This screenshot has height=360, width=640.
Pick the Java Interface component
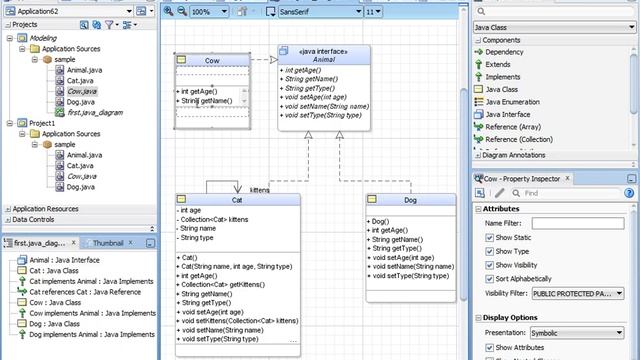pyautogui.click(x=507, y=115)
